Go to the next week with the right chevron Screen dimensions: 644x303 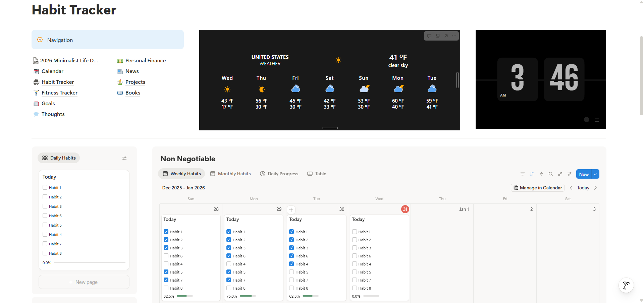pos(596,188)
